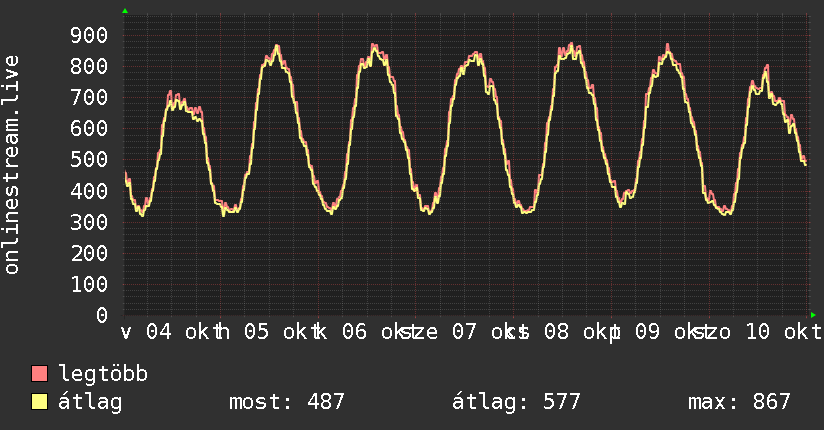Click the 200 y-axis label
824x430 pixels.
coord(89,253)
